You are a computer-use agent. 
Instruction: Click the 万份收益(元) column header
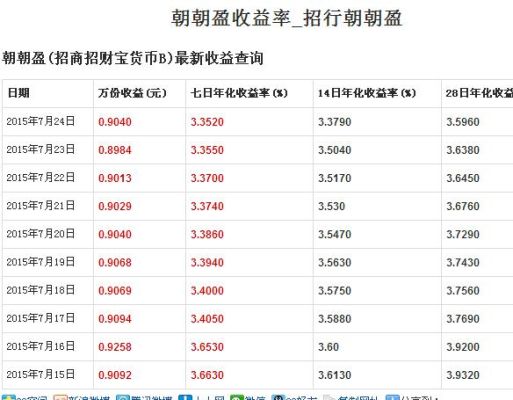point(132,93)
